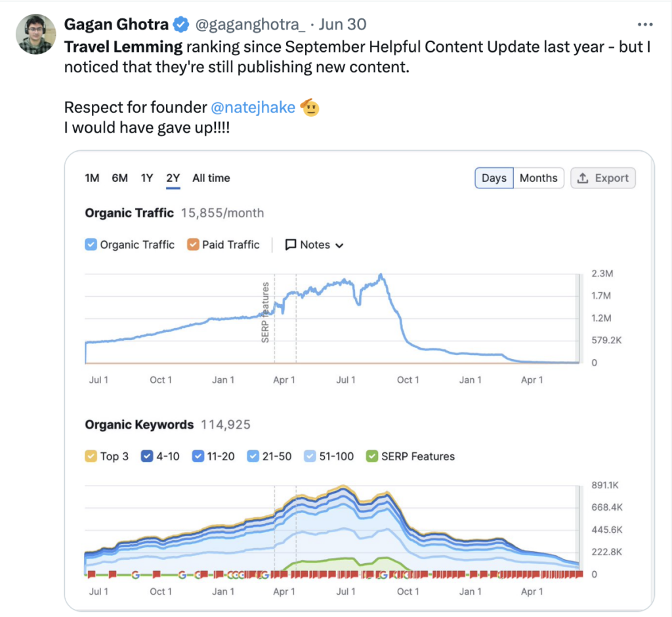Select the Days view button
672x617 pixels.
point(494,178)
